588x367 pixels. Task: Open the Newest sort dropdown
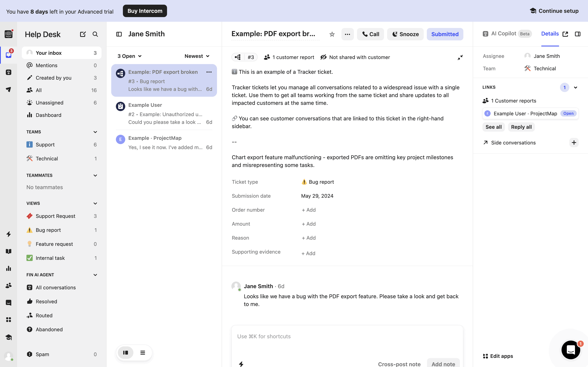[x=197, y=56]
